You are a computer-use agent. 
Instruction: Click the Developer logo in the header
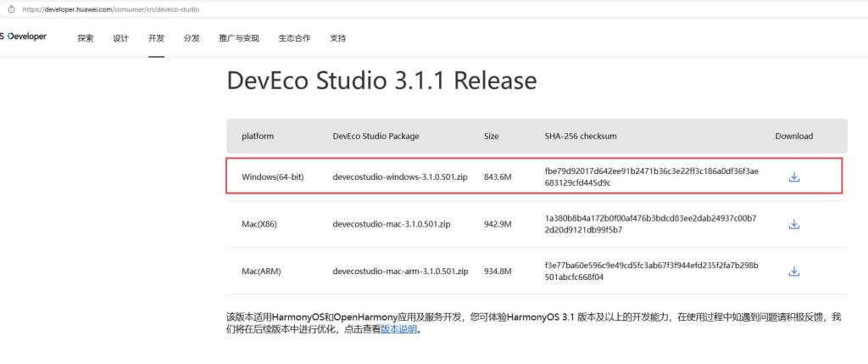(x=23, y=36)
